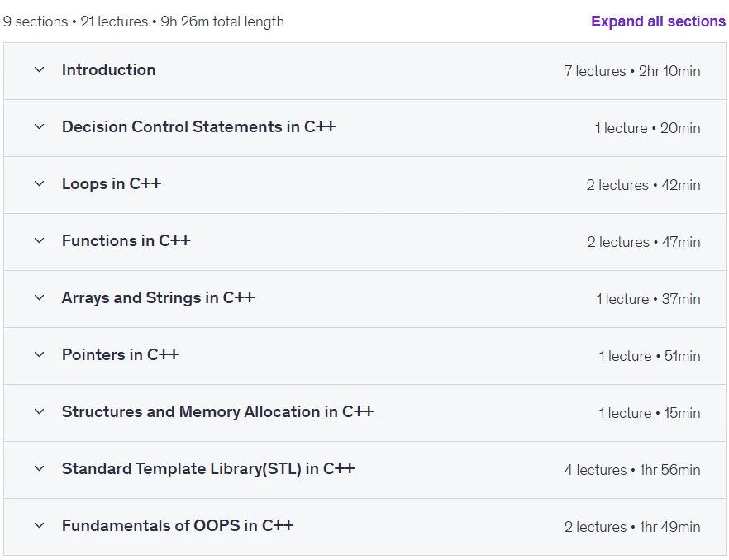Click chevron beside Arrays and Strings
The image size is (729, 560).
click(40, 298)
